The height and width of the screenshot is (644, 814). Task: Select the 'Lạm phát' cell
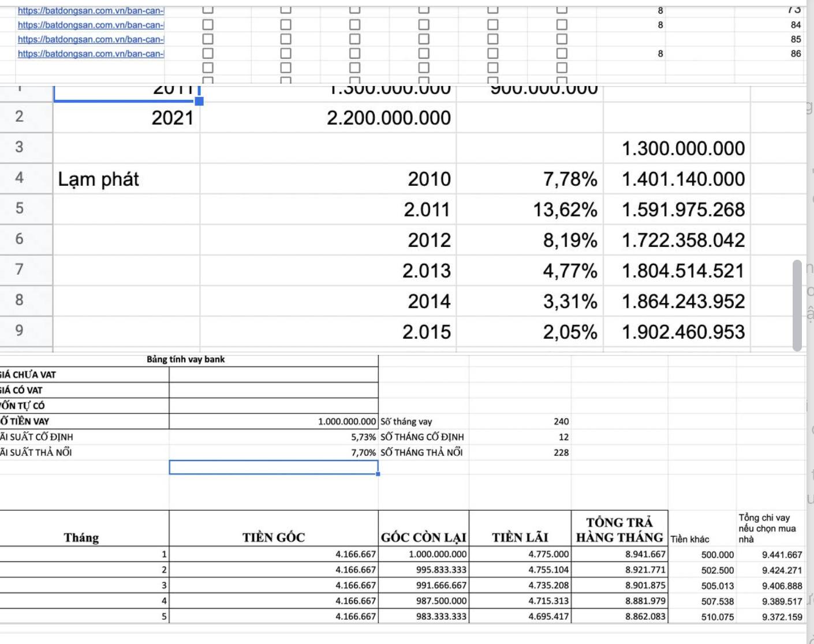(126, 179)
